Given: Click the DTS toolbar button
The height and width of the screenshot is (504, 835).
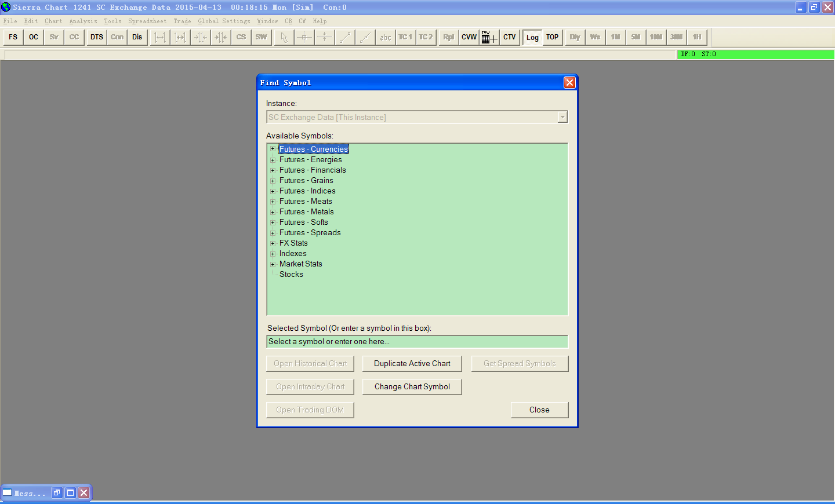Looking at the screenshot, I should pos(97,37).
